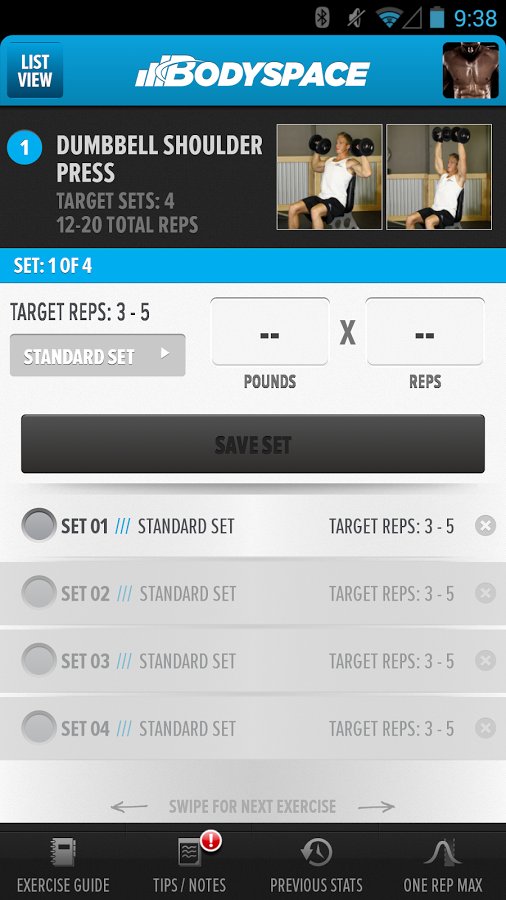Delete Set 04 using X icon
Screen dimensions: 506x900
tap(485, 728)
